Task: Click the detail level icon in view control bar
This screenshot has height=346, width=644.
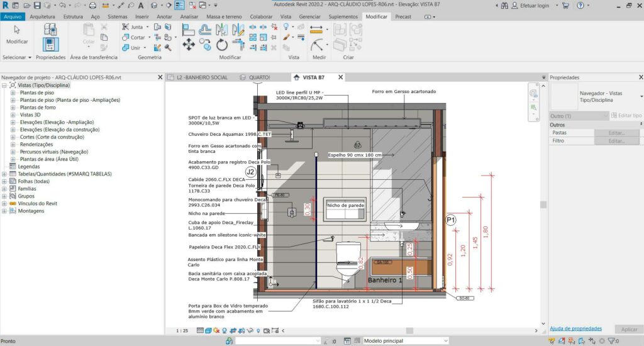Action: [200, 330]
